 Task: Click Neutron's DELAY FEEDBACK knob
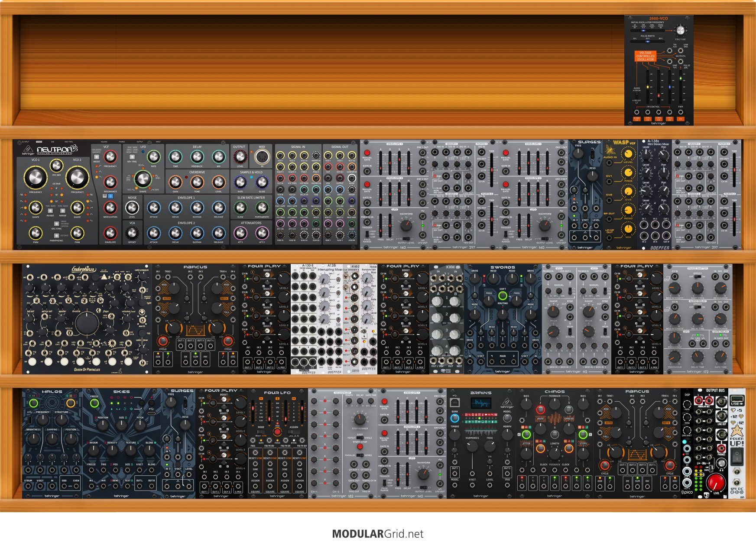pos(197,156)
